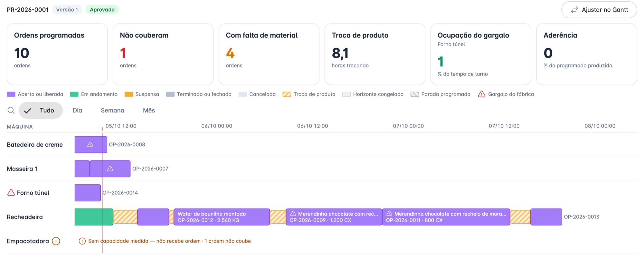The width and height of the screenshot is (644, 258).
Task: Open the Ordens programadas card
Action: (x=57, y=54)
